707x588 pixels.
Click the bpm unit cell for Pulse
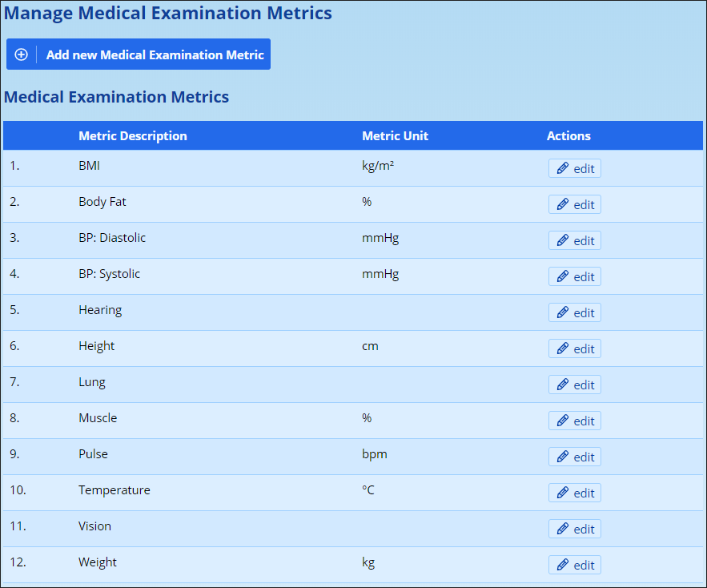click(x=375, y=454)
